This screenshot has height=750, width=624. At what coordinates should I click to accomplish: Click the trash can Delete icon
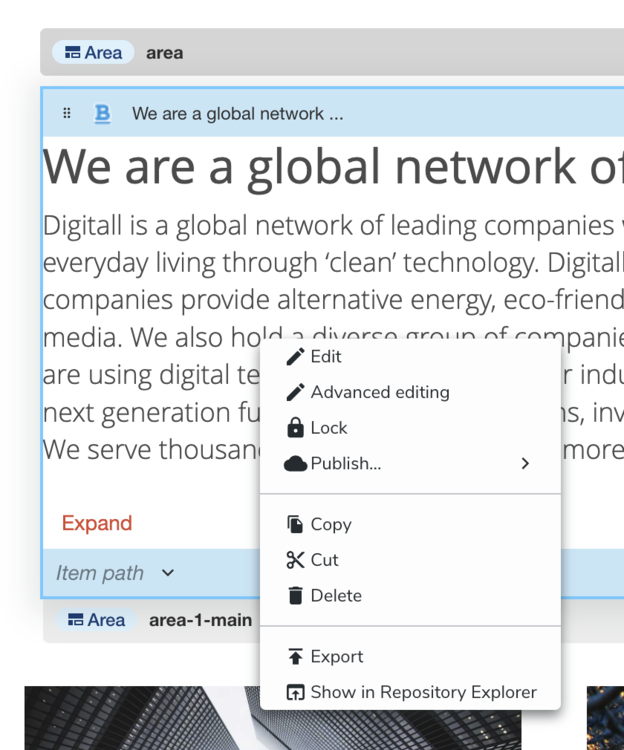pyautogui.click(x=295, y=596)
